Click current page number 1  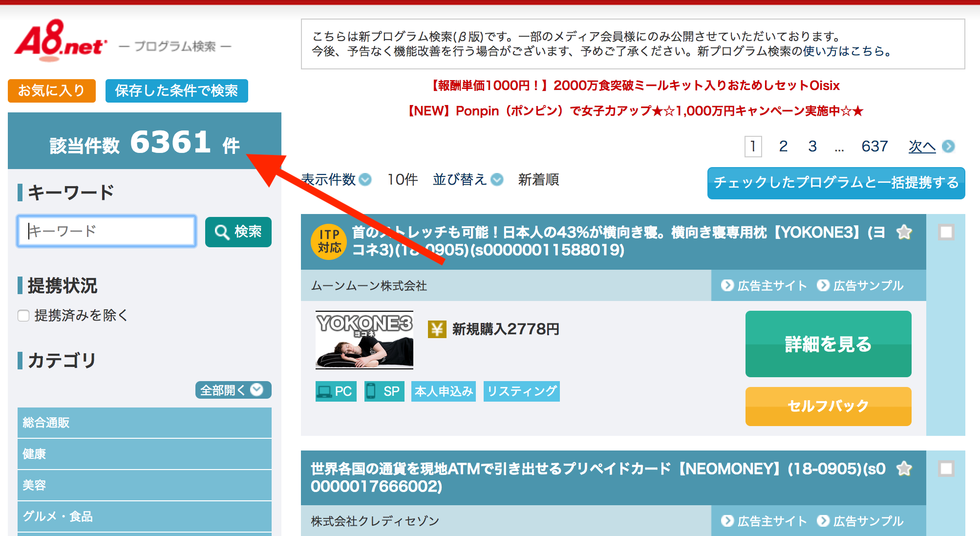tap(753, 146)
